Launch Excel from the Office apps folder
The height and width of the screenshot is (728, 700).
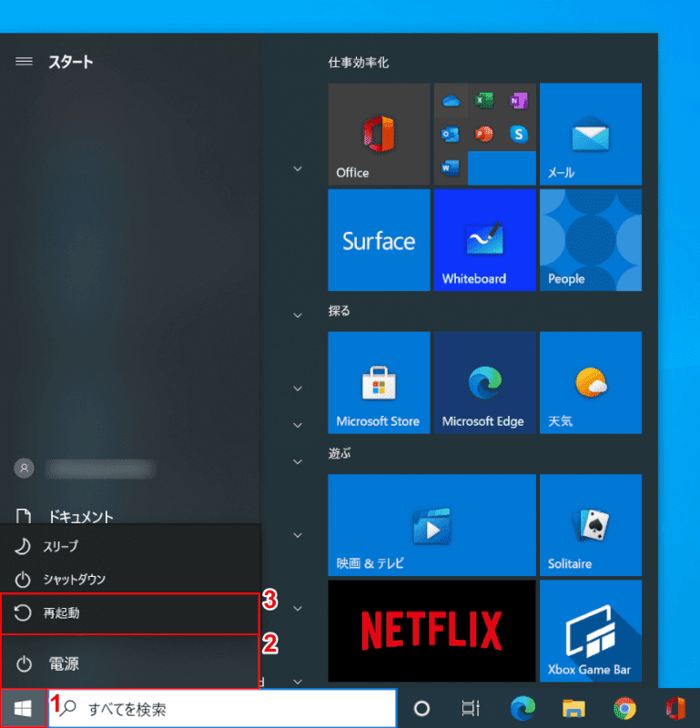coord(484,100)
